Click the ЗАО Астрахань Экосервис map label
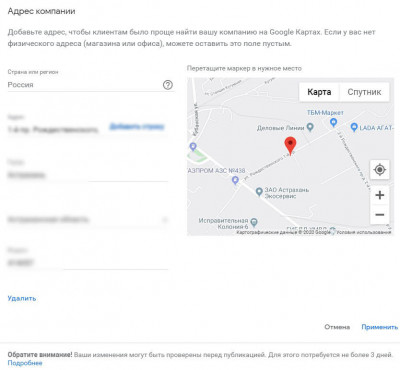400x370 pixels. coord(287,193)
